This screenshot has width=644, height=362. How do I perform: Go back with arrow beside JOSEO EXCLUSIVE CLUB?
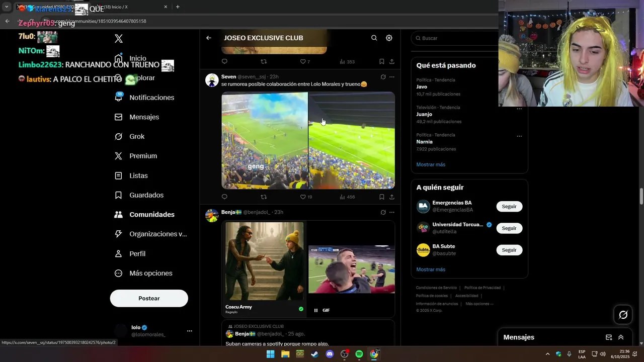209,38
